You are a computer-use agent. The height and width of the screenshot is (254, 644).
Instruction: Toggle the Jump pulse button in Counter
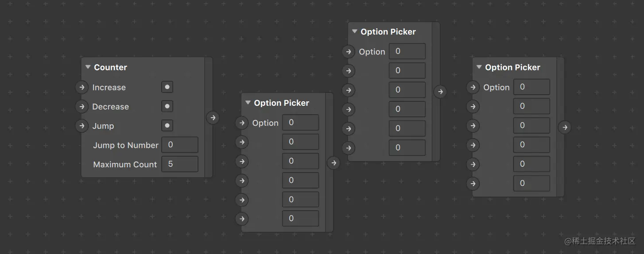[x=167, y=126]
